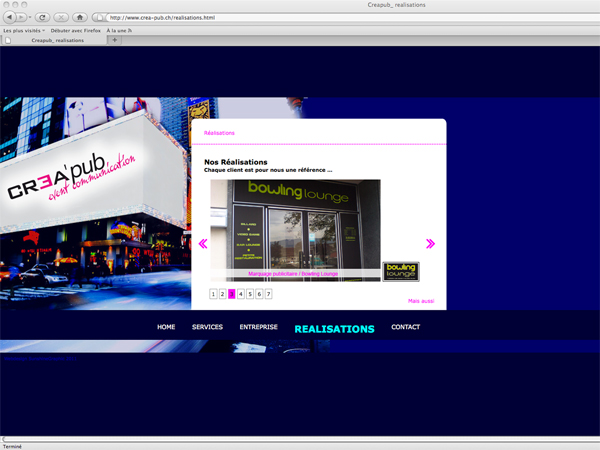Screen dimensions: 600x450
Task: Open Marquage publicitaire / Bowling Lounge caption link
Action: click(x=293, y=274)
